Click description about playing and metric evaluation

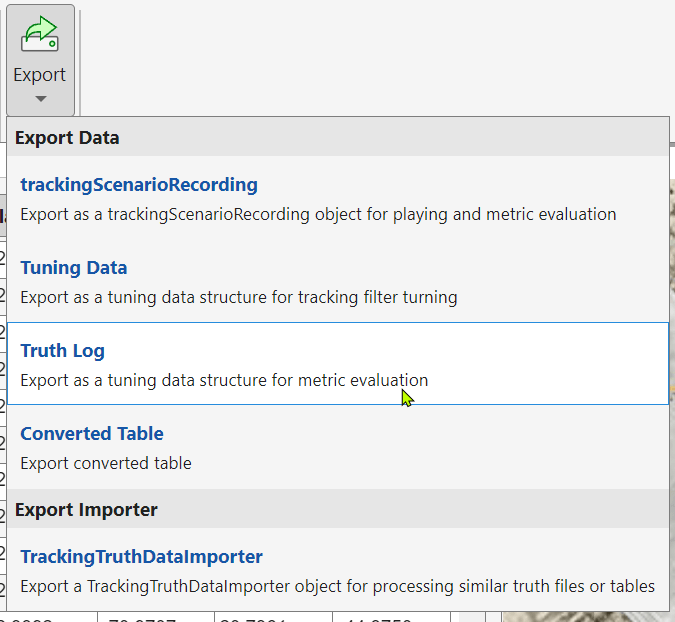[x=318, y=214]
